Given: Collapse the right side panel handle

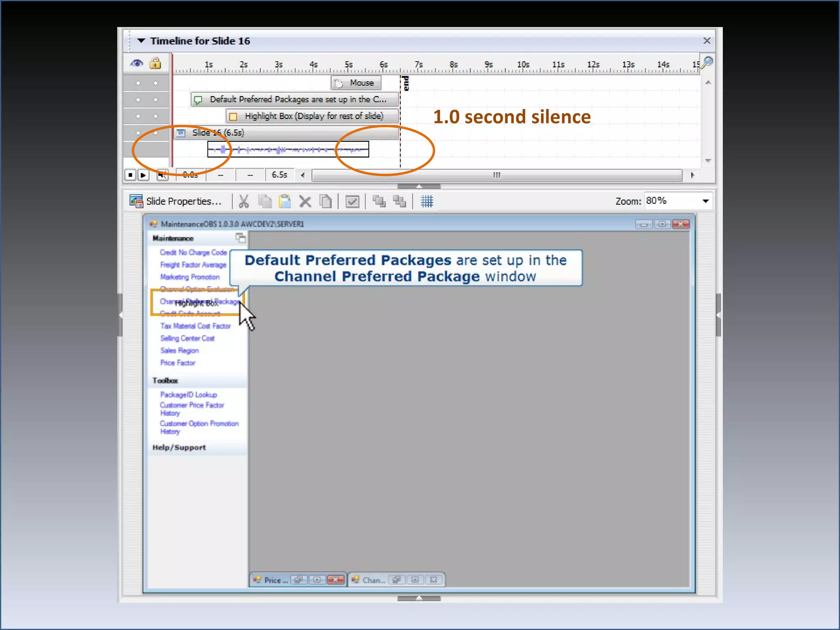Looking at the screenshot, I should [x=718, y=315].
